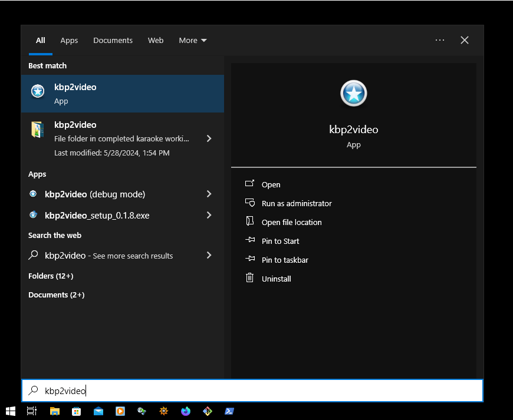Click the search box containing kbp2video

tap(252, 391)
